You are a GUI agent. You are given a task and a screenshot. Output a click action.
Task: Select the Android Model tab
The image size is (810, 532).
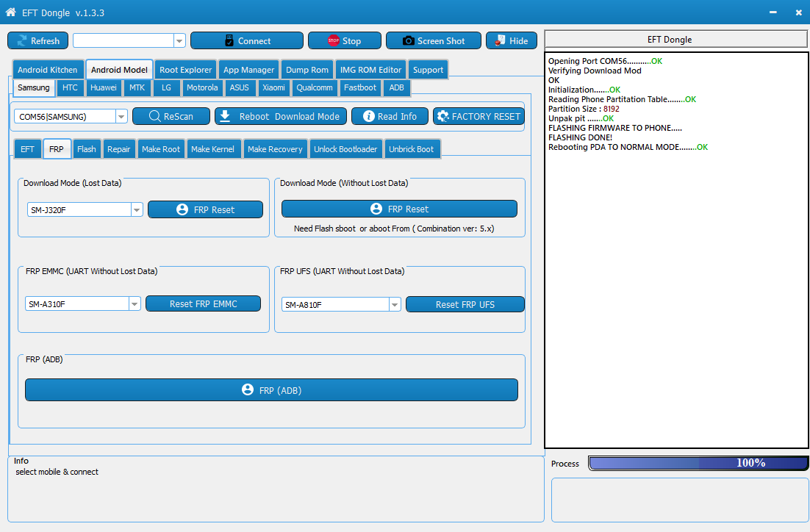(x=119, y=70)
